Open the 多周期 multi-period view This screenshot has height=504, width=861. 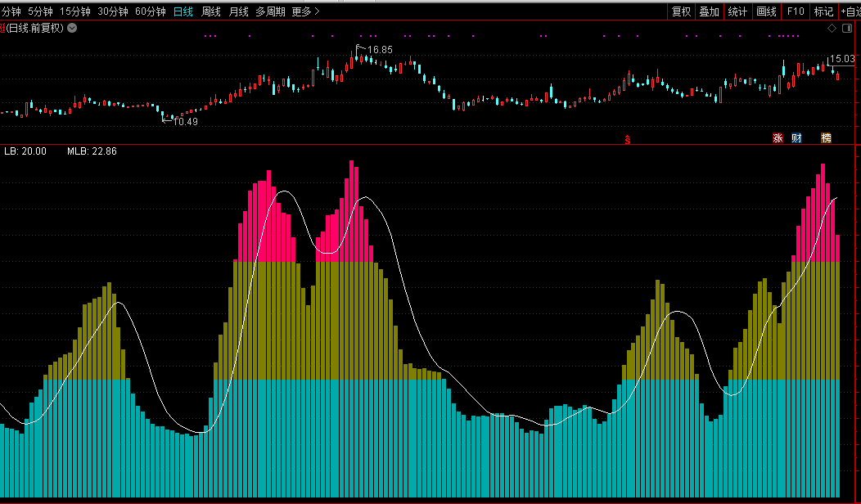point(270,11)
